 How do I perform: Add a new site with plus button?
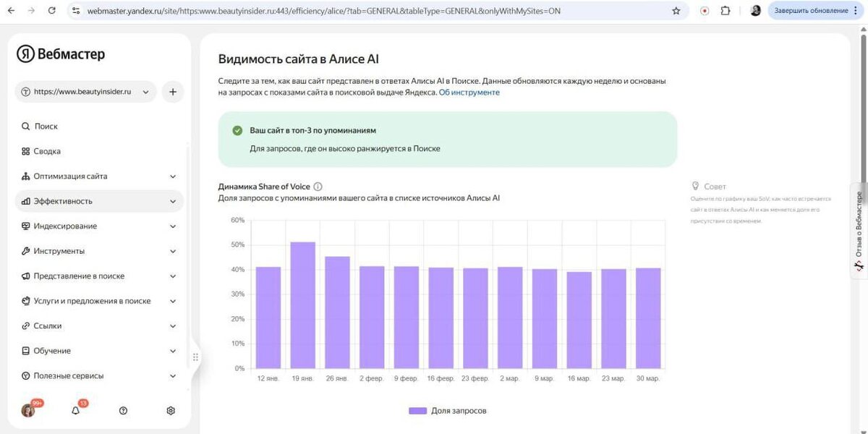(173, 92)
